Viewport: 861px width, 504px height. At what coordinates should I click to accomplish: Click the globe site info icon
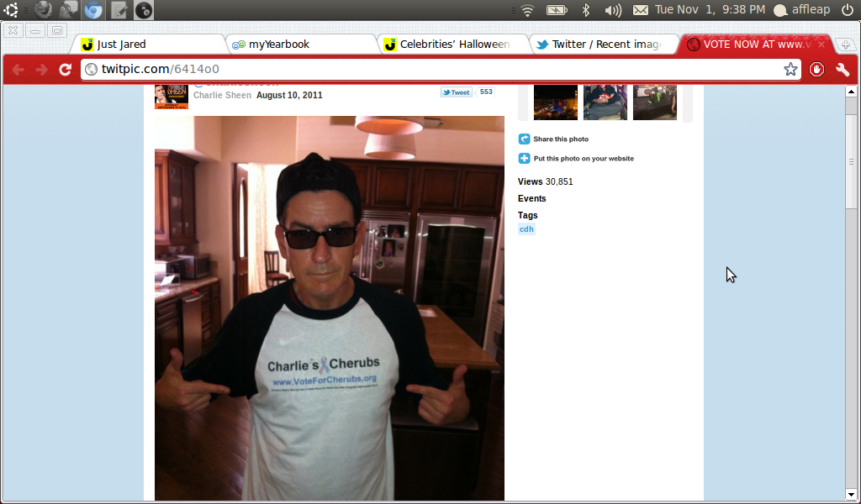coord(91,69)
